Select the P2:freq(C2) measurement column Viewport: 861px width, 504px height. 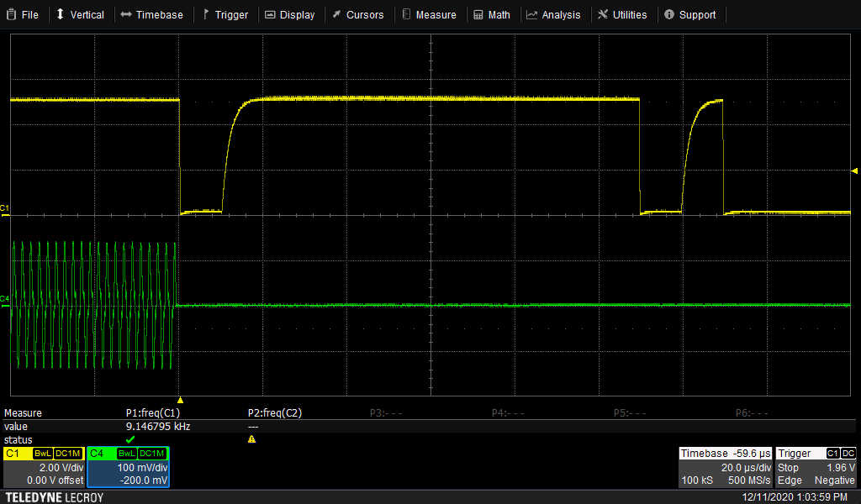[x=274, y=413]
